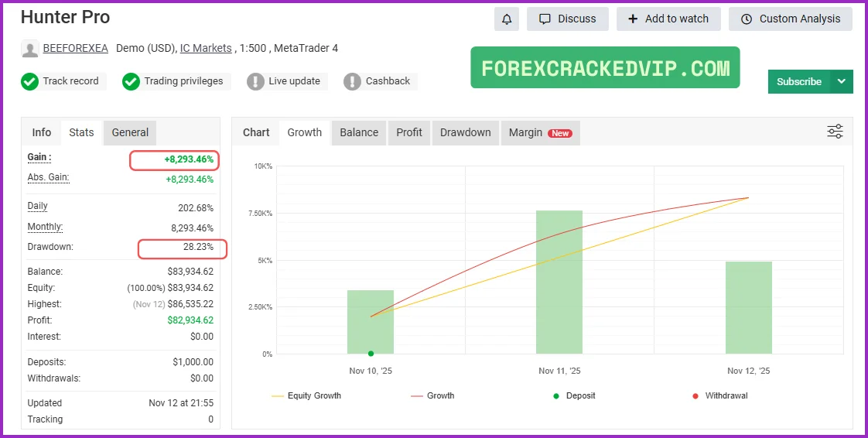Open the BEEFOREXEA profile link
The image size is (868, 438).
coord(75,48)
